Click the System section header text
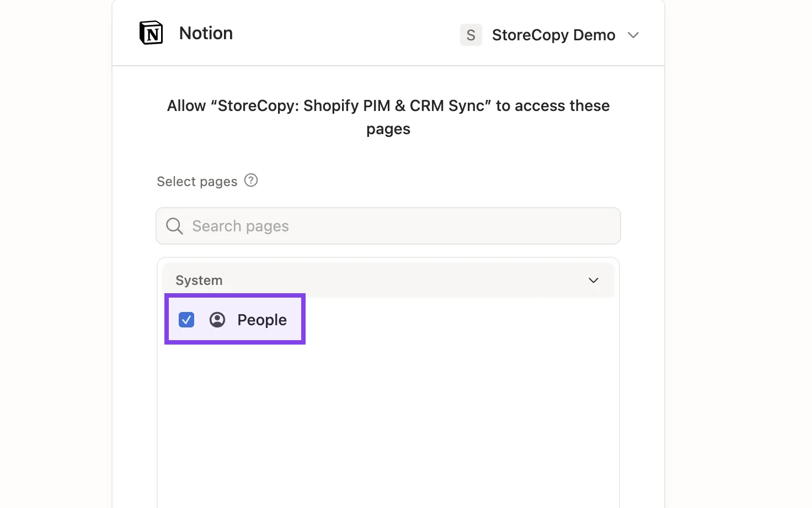 tap(199, 281)
